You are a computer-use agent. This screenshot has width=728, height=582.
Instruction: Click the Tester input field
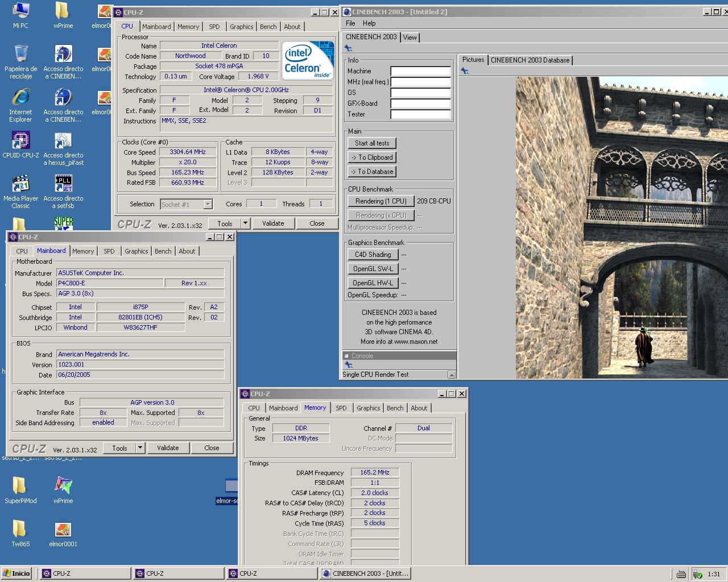420,114
